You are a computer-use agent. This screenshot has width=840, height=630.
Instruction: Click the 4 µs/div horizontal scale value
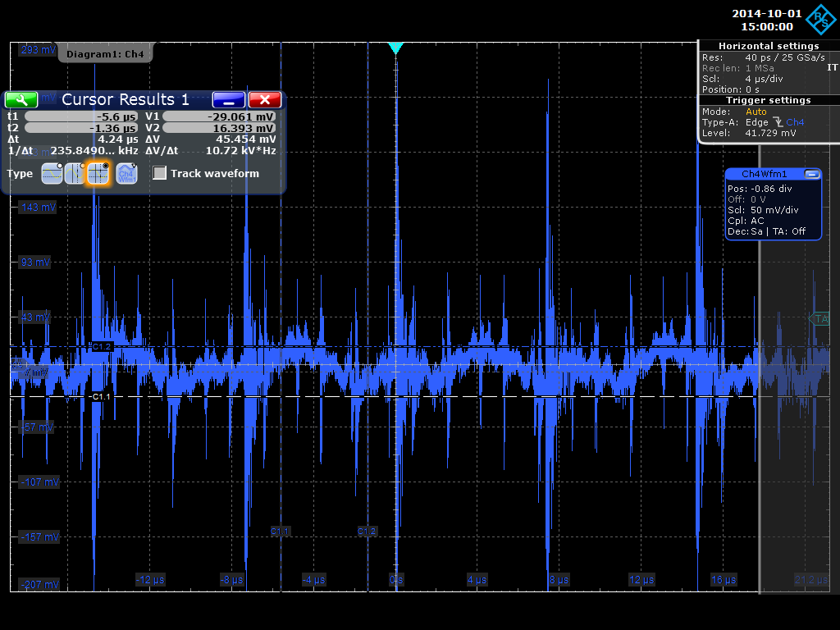tap(764, 79)
